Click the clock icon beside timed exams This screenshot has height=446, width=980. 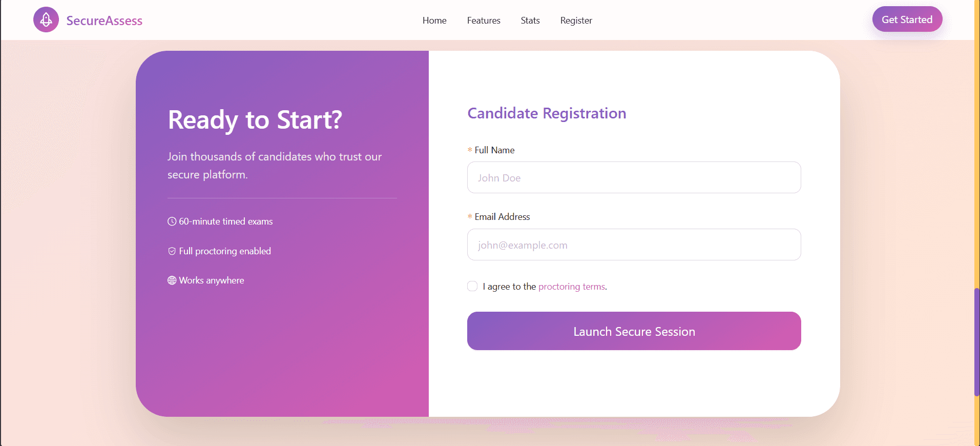click(172, 221)
